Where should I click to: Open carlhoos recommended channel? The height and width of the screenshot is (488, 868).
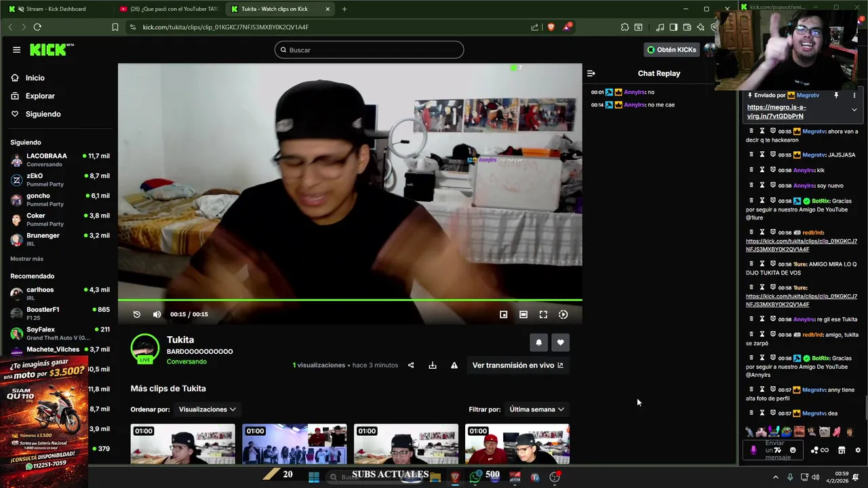point(60,293)
